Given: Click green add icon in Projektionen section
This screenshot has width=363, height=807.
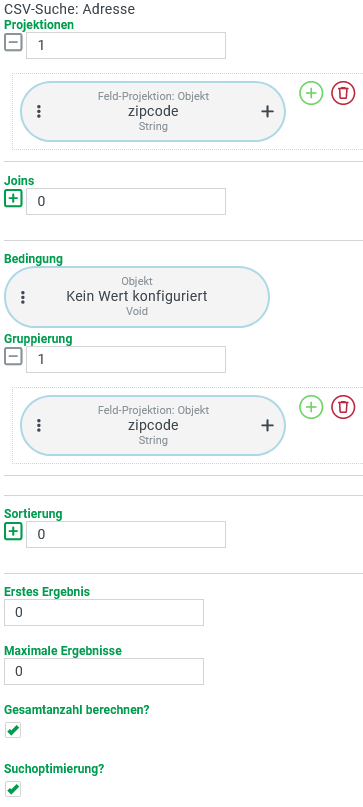Looking at the screenshot, I should coord(311,93).
